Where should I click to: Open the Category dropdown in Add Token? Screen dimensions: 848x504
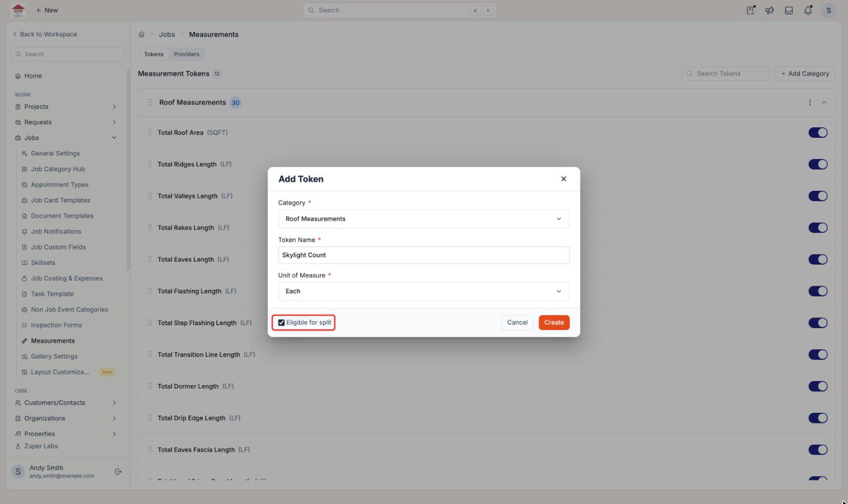[x=424, y=219]
